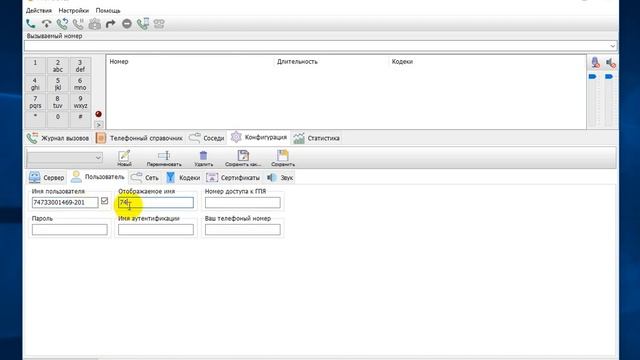Click the Сохранить как floppy icon
The width and height of the screenshot is (640, 360).
click(x=243, y=158)
